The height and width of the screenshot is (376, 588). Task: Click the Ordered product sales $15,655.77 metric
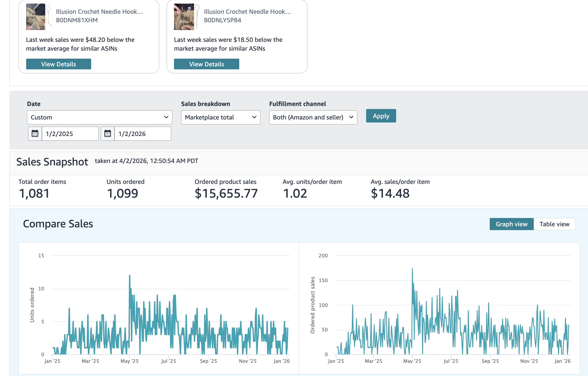(226, 193)
